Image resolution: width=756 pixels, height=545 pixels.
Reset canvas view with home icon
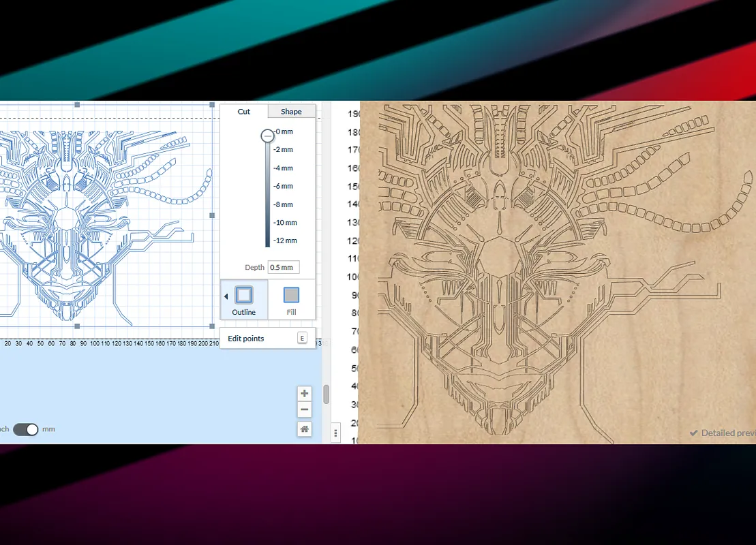(x=304, y=429)
